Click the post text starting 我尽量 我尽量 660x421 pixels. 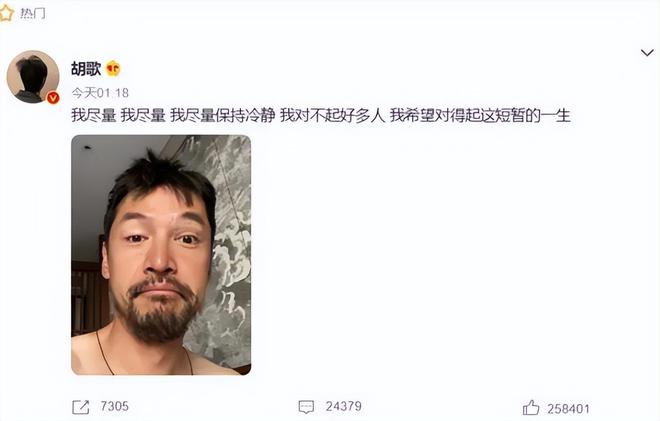click(x=321, y=115)
